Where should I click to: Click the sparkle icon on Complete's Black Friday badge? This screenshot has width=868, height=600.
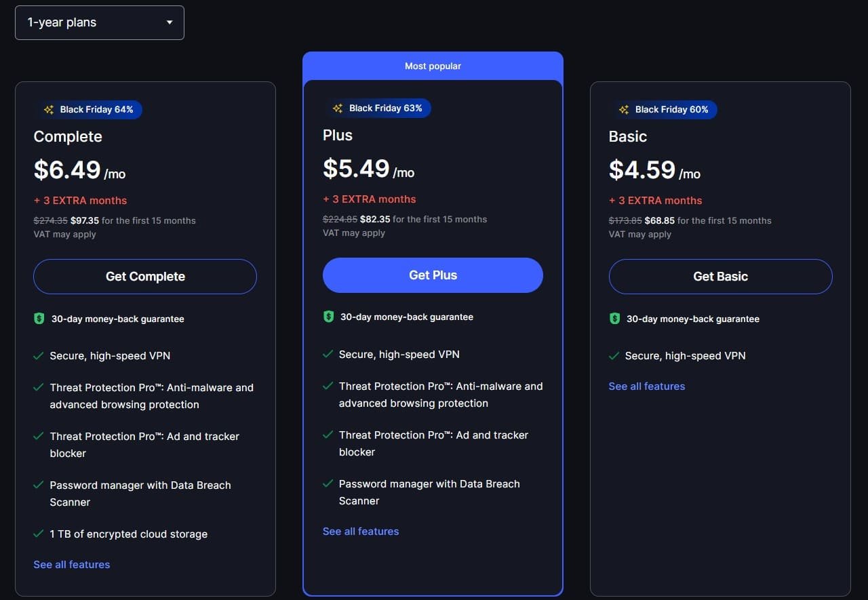(49, 110)
